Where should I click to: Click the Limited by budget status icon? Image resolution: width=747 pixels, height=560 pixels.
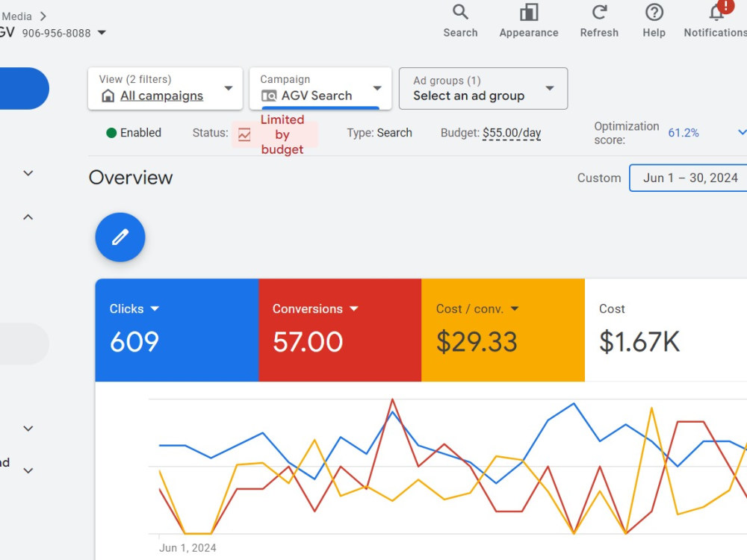click(244, 134)
